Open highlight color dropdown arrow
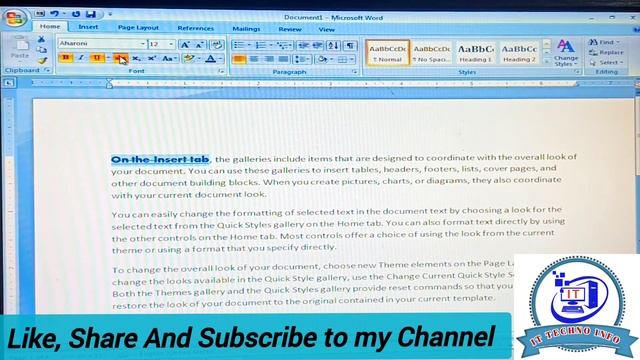Image resolution: width=640 pixels, height=360 pixels. coord(199,59)
